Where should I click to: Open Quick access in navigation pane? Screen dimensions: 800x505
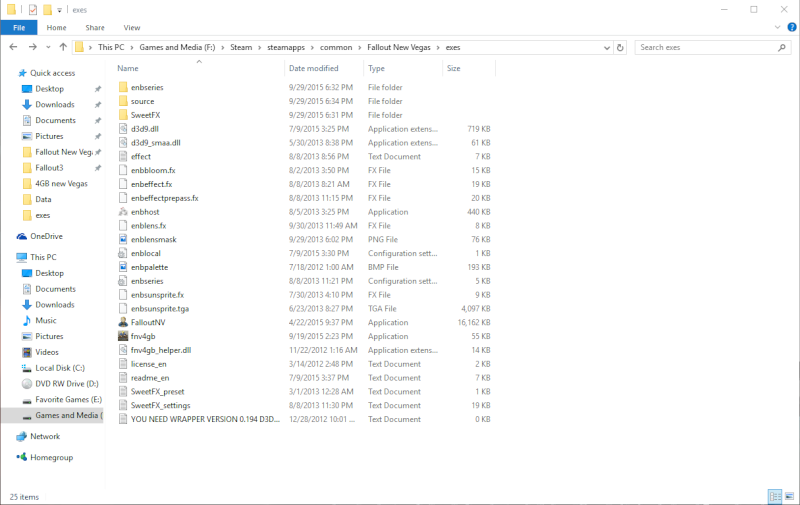click(x=53, y=73)
